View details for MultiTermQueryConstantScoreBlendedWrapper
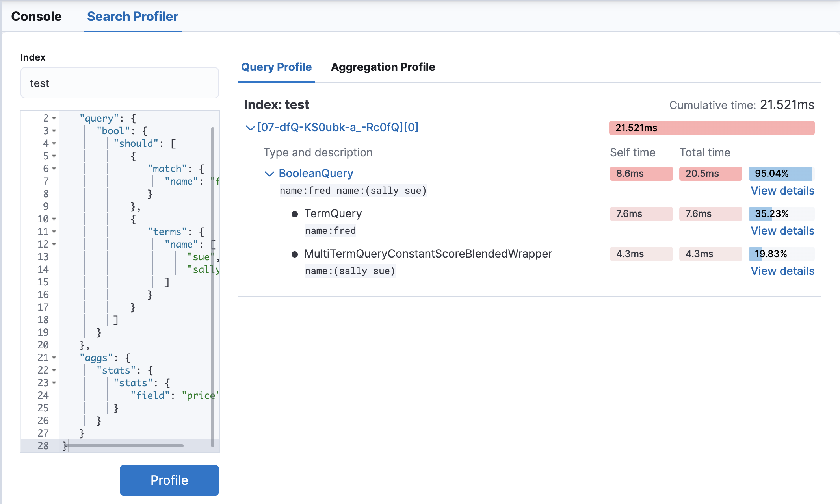This screenshot has width=840, height=504. coord(782,271)
